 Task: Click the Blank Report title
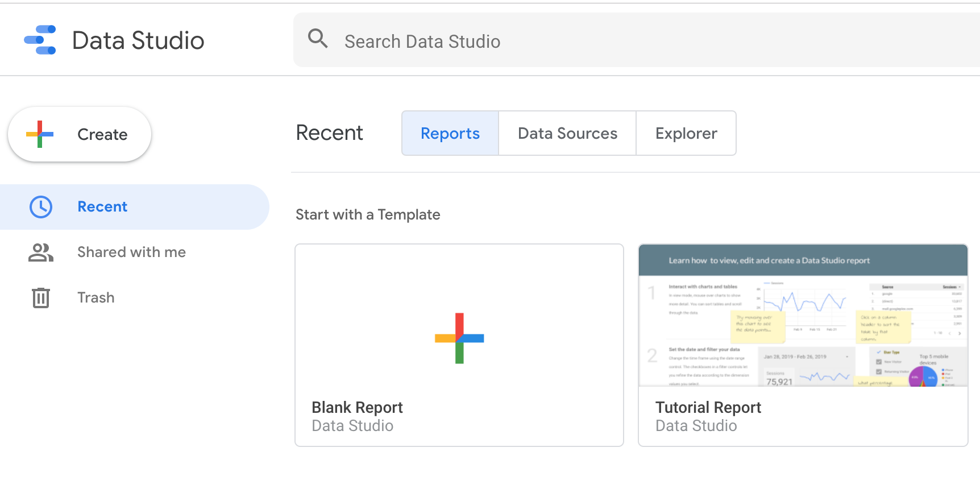click(357, 408)
